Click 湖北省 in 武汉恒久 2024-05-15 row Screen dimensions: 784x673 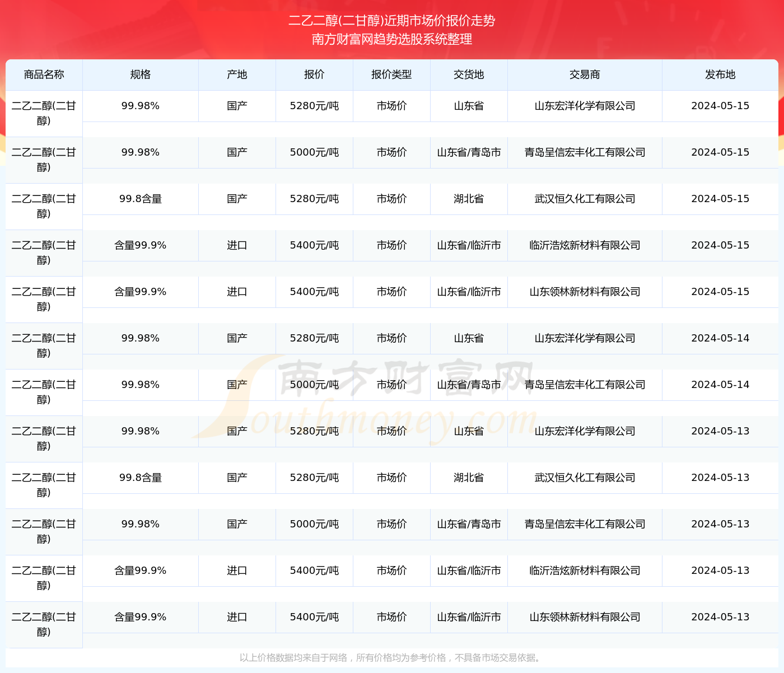(x=469, y=199)
